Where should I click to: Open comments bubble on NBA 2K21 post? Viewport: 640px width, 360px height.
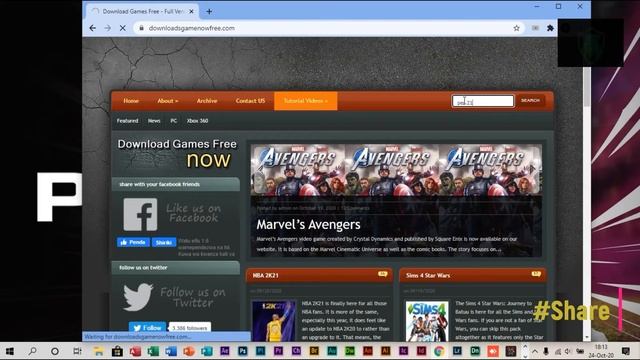point(382,274)
